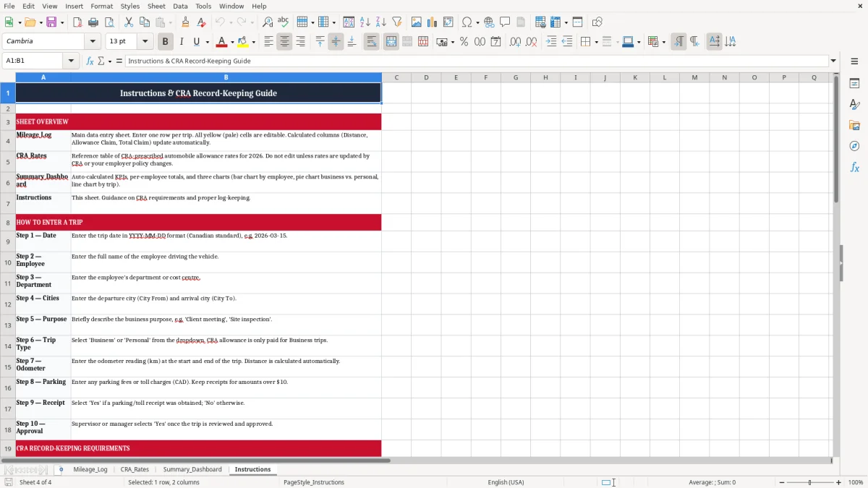Open the sidebar Gallery panel
This screenshot has width=868, height=488.
854,125
